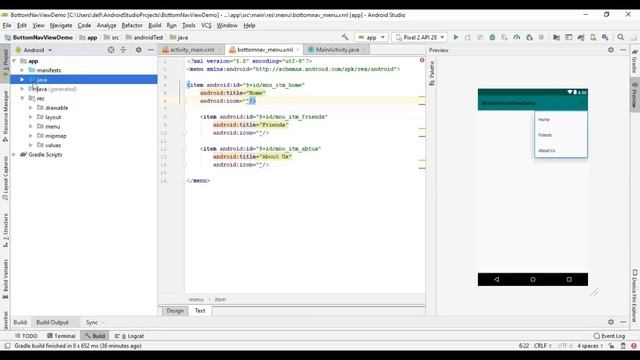Open the Event Log
The image size is (640, 360).
pyautogui.click(x=609, y=336)
